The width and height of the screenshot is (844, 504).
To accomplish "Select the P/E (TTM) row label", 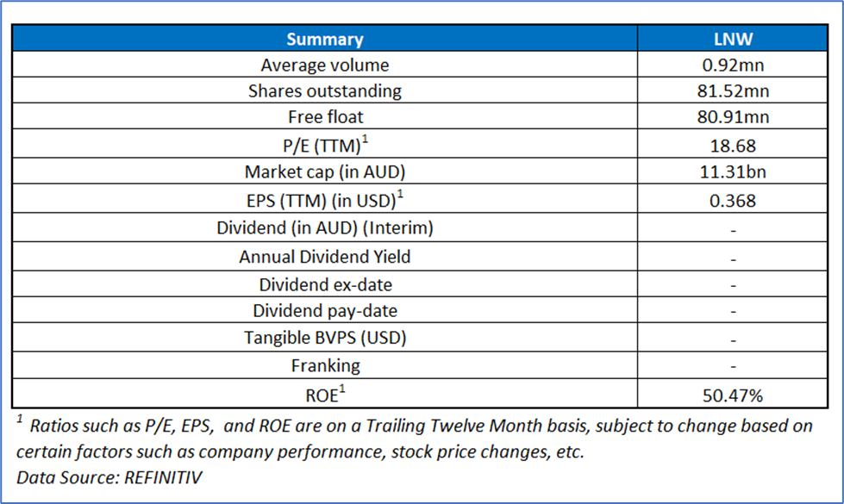I will [324, 145].
